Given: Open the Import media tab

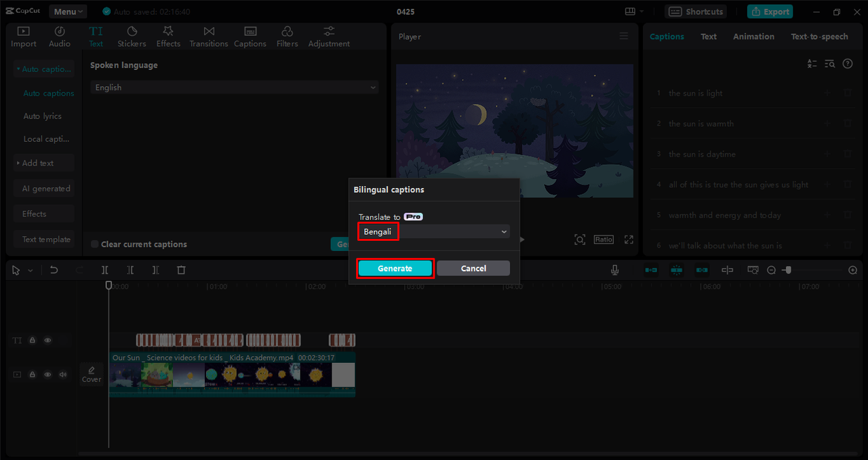Looking at the screenshot, I should point(24,37).
